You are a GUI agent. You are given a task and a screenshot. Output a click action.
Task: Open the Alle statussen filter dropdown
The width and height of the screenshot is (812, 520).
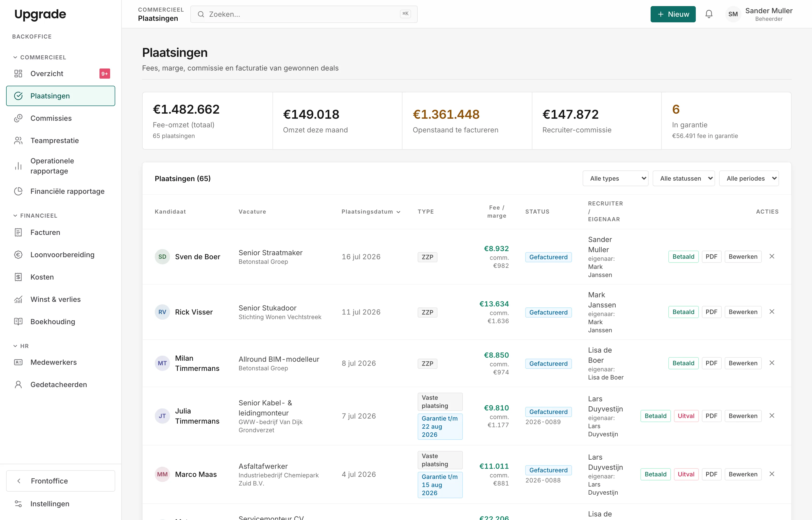(684, 178)
